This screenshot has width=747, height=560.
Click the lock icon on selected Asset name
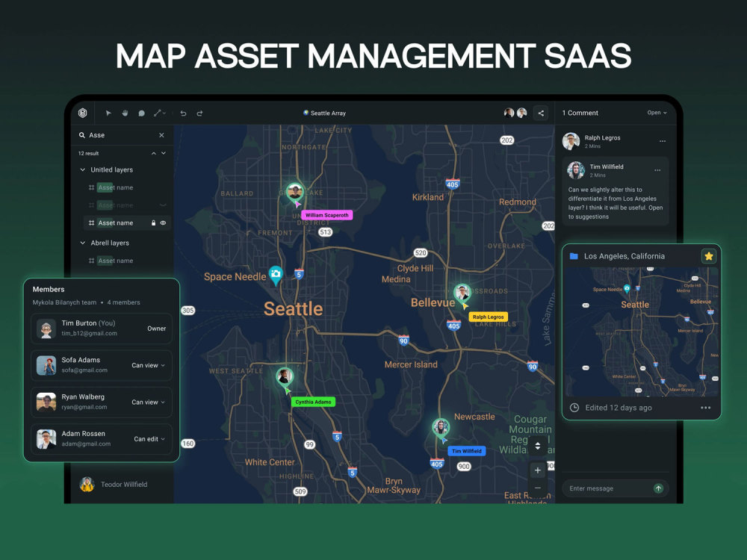point(153,223)
